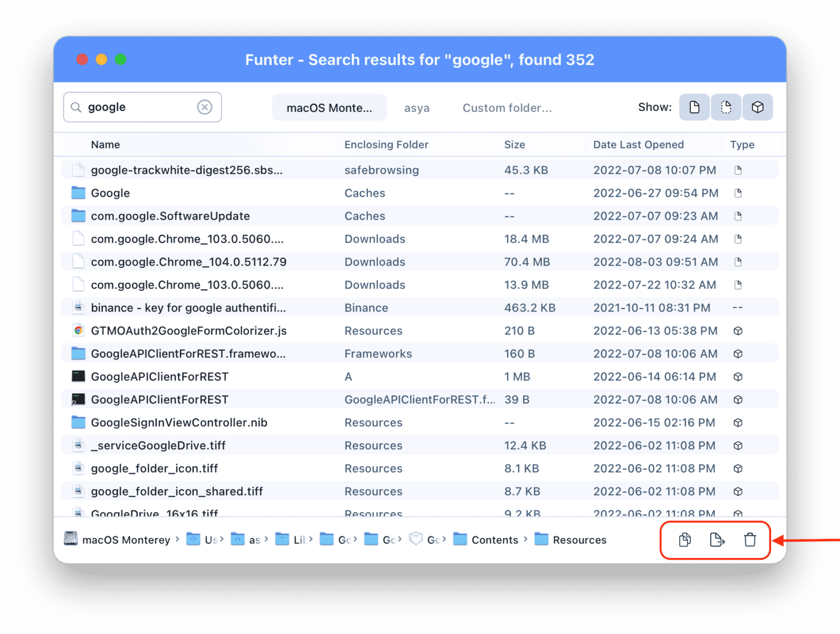Switch to the asya search scope
840x634 pixels.
click(x=417, y=108)
